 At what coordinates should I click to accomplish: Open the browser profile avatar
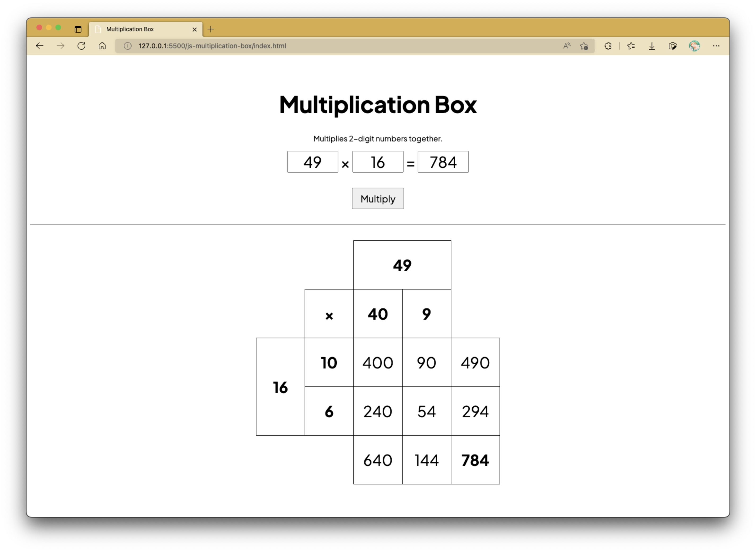pyautogui.click(x=694, y=46)
